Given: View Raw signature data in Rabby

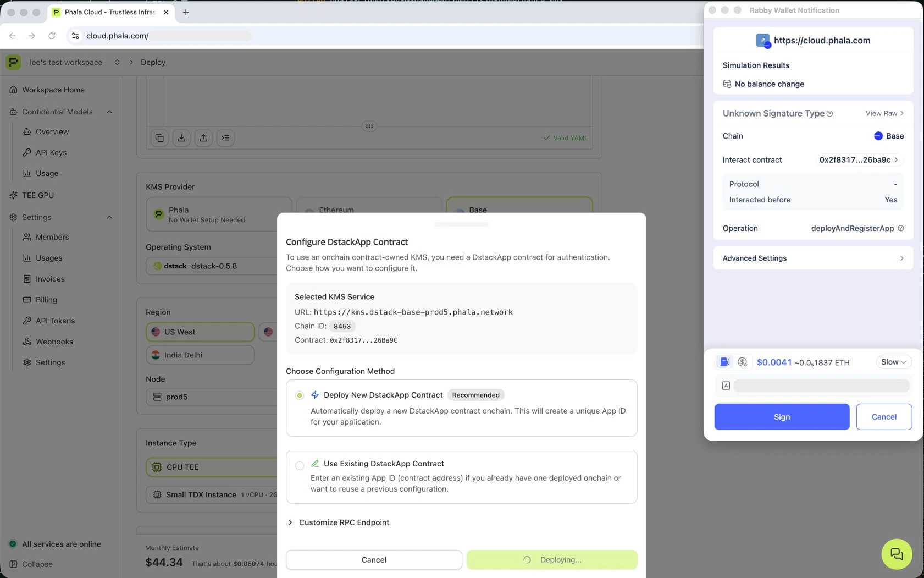Looking at the screenshot, I should pyautogui.click(x=883, y=113).
